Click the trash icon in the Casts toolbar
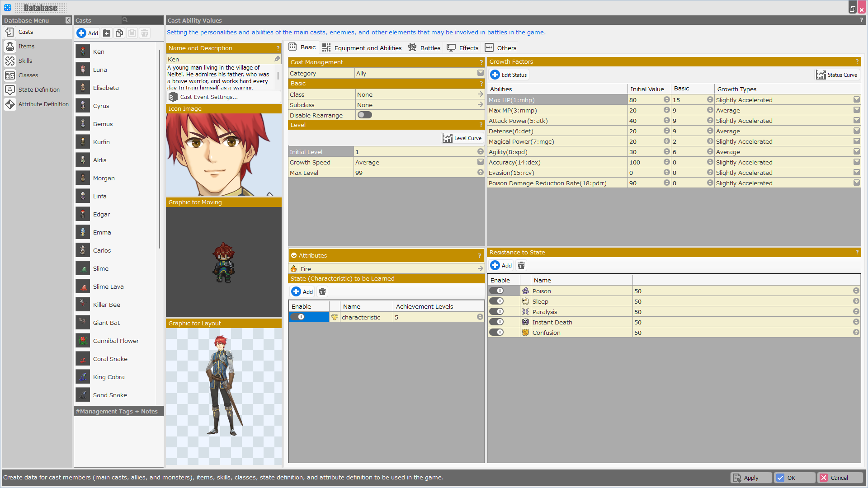Viewport: 868px width, 488px height. tap(145, 33)
